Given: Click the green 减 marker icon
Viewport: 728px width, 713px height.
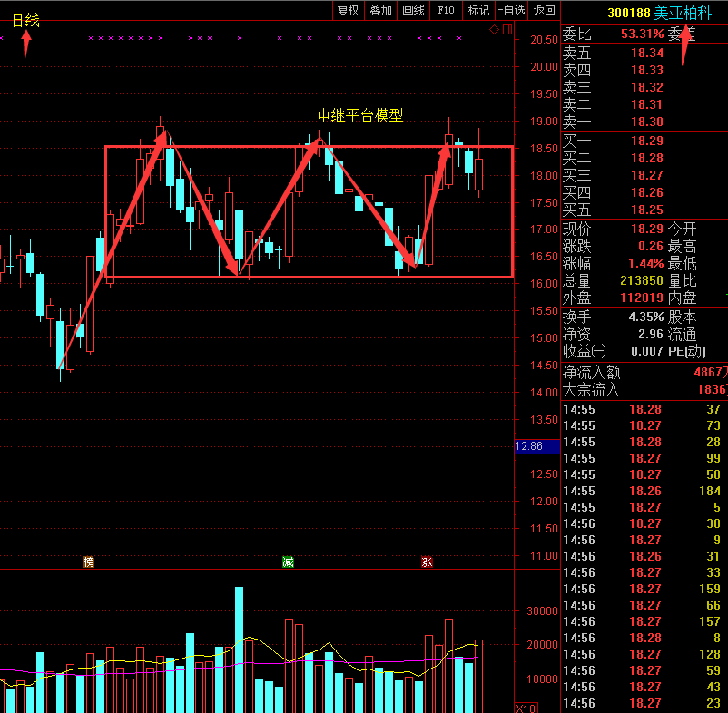Looking at the screenshot, I should click(288, 562).
